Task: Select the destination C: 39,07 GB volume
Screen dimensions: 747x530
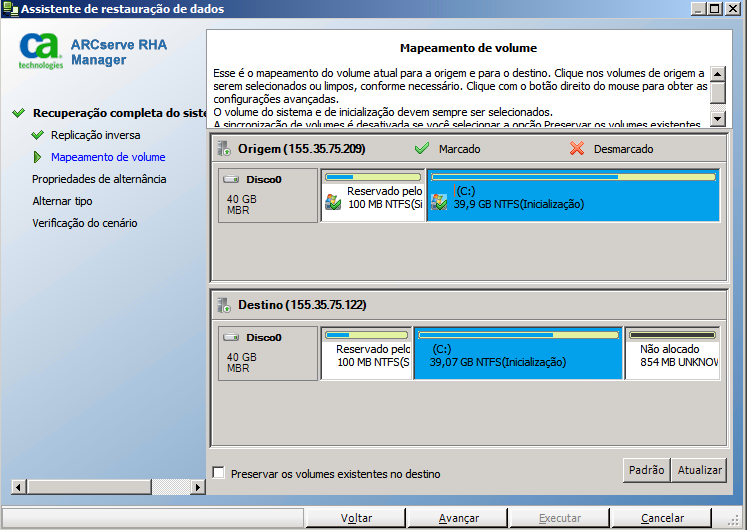Action: [x=518, y=353]
